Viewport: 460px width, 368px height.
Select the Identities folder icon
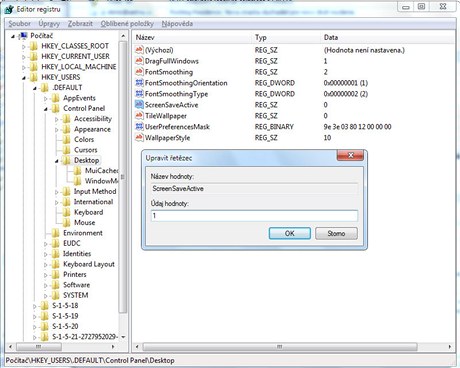(56, 254)
